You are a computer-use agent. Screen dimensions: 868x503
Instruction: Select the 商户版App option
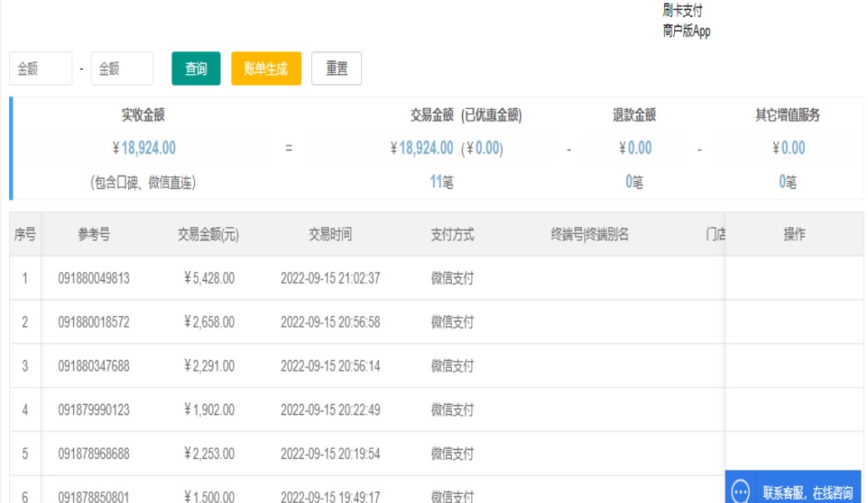pos(687,32)
